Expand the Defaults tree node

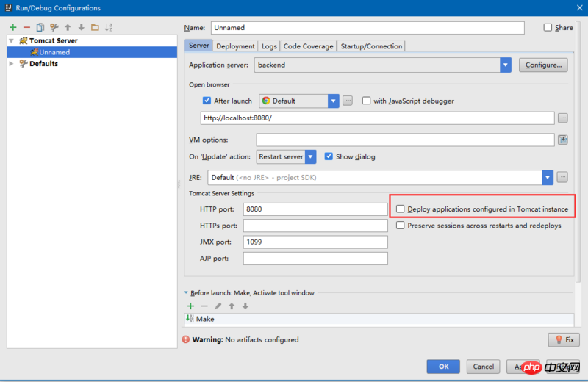coord(12,63)
